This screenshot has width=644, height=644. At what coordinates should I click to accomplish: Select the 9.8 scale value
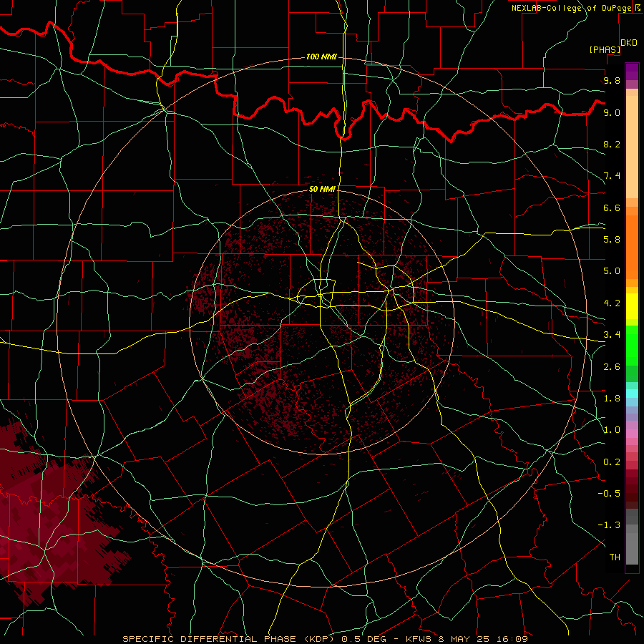click(x=612, y=80)
